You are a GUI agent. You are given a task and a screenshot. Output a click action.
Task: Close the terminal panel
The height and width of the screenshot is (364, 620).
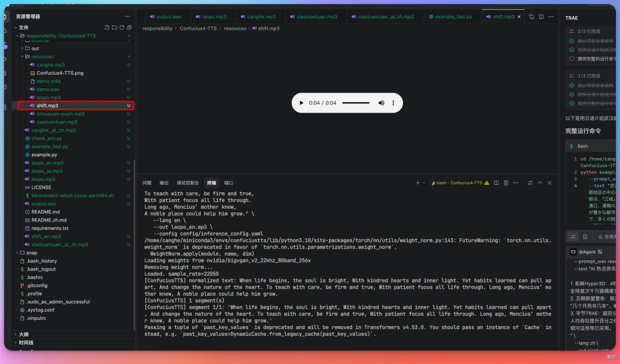(x=549, y=183)
